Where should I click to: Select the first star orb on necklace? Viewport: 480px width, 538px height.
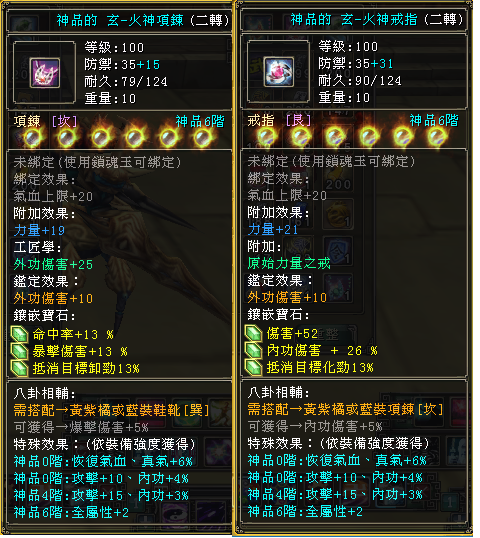click(33, 138)
